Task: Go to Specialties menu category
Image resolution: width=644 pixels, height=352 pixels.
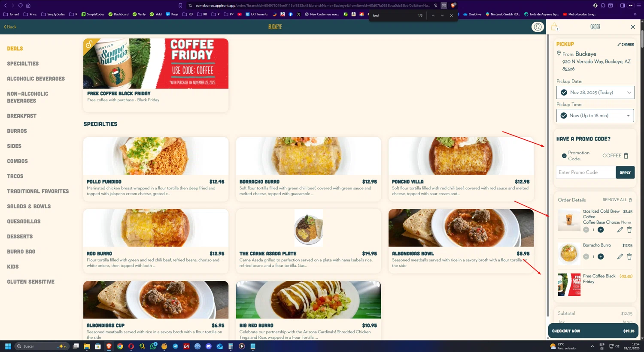Action: [23, 63]
